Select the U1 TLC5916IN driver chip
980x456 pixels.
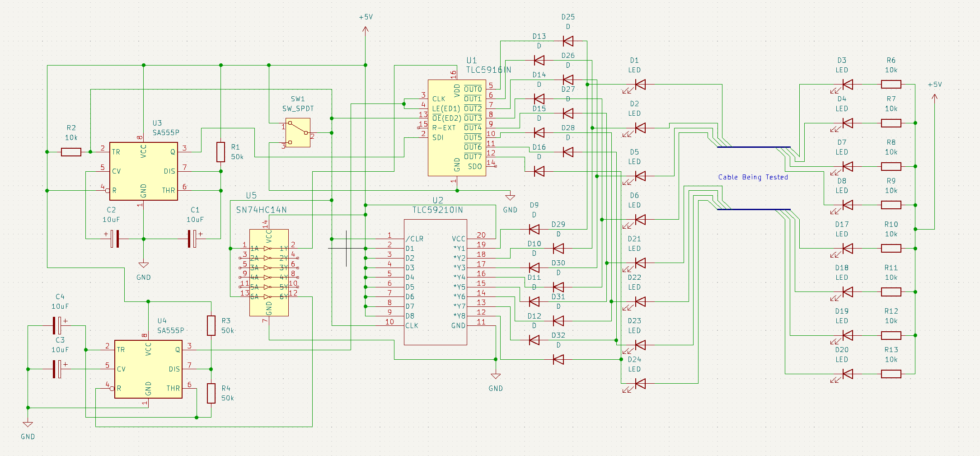click(457, 128)
